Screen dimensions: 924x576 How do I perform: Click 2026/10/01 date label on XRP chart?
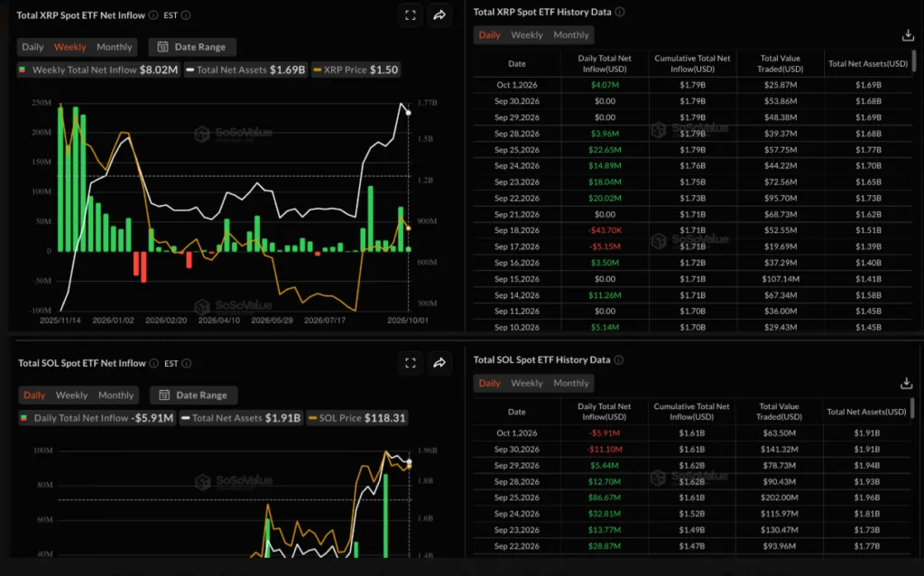[408, 321]
